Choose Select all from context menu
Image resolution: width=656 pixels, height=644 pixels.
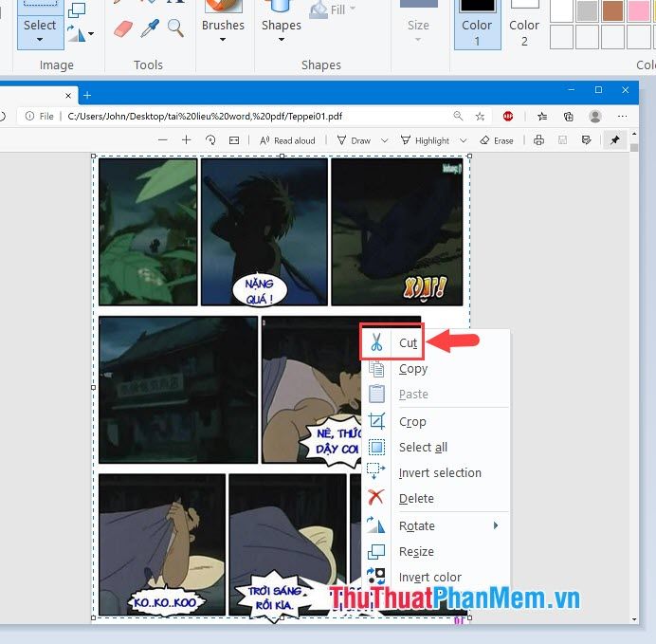pos(435,447)
